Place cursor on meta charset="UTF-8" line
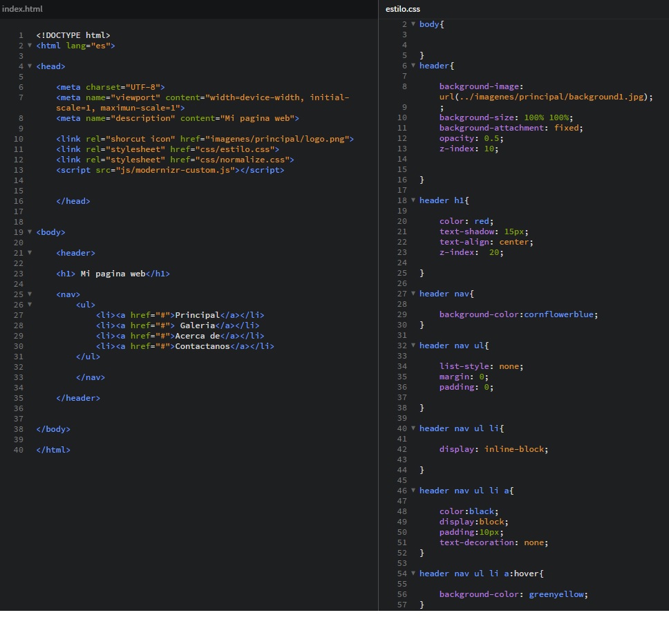Image resolution: width=669 pixels, height=644 pixels. pos(110,87)
